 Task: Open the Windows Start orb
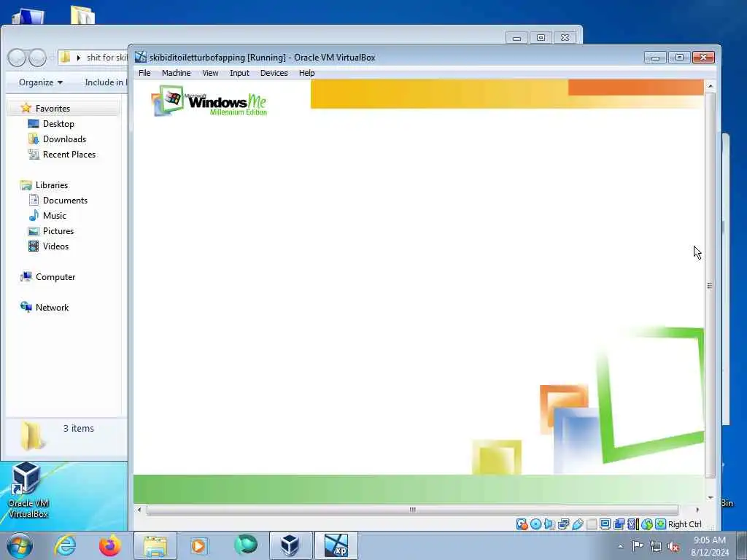click(x=20, y=545)
